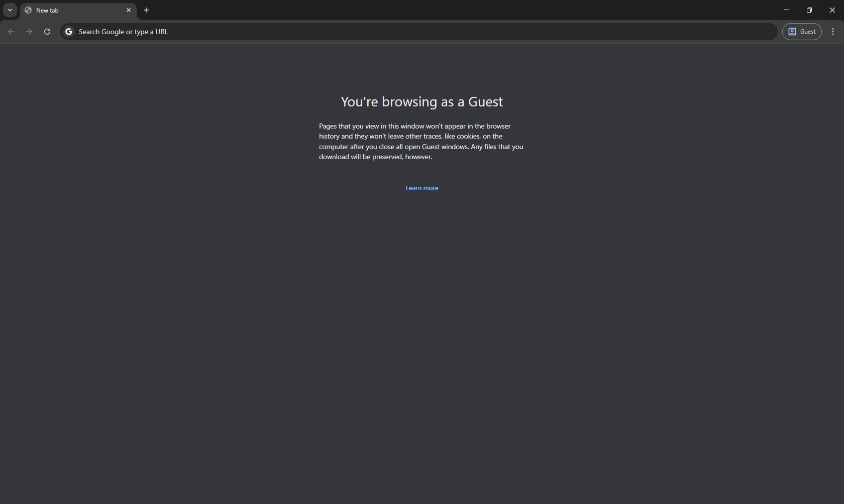The image size is (844, 504).
Task: Navigate back with the back arrow icon
Action: point(11,32)
